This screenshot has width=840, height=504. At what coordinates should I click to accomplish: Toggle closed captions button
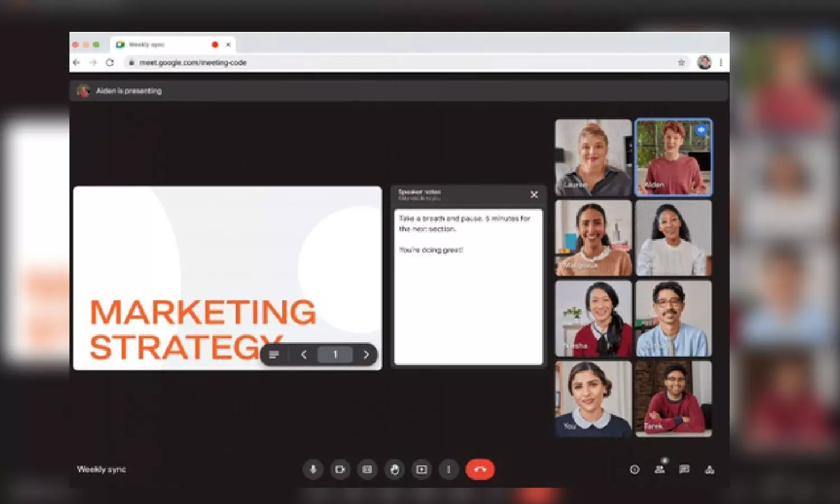tap(367, 469)
